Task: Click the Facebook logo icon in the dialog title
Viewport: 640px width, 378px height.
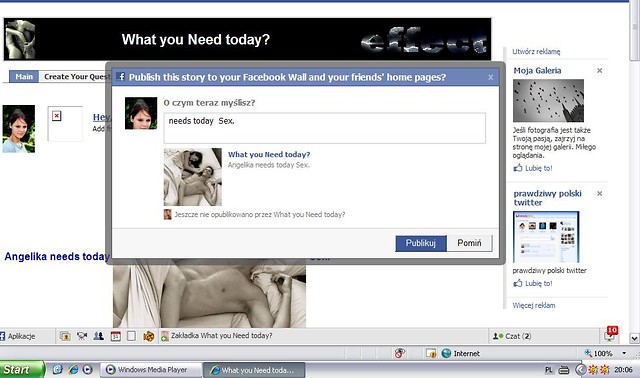Action: [120, 77]
